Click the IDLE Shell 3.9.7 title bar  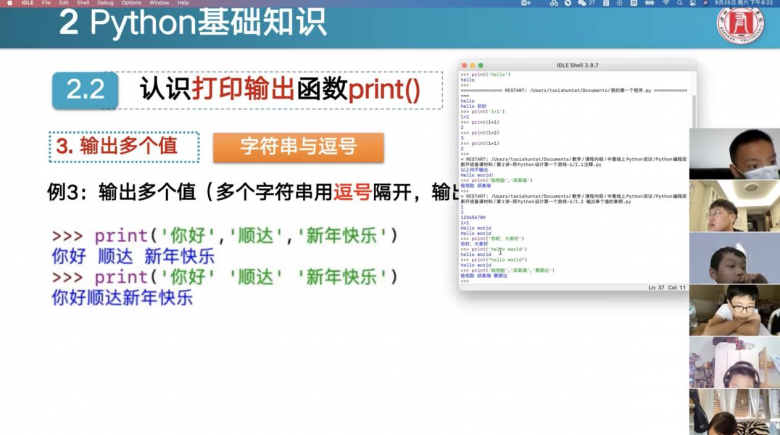pos(576,65)
